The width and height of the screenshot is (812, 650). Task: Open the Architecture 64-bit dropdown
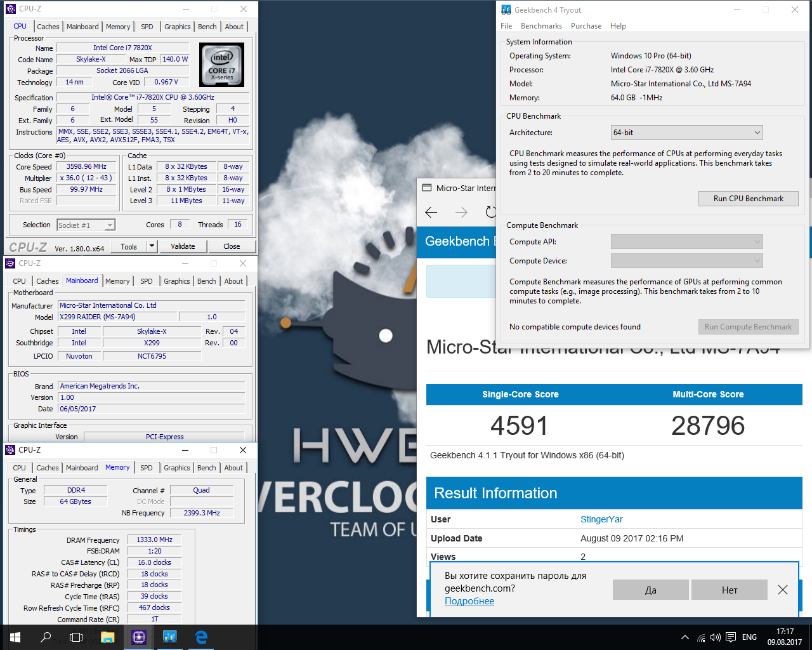pos(686,132)
